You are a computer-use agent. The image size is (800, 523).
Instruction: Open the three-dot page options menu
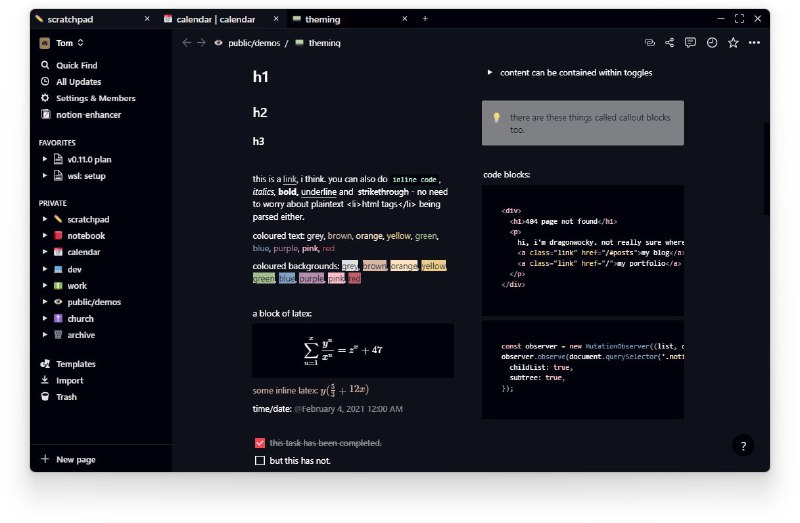755,43
